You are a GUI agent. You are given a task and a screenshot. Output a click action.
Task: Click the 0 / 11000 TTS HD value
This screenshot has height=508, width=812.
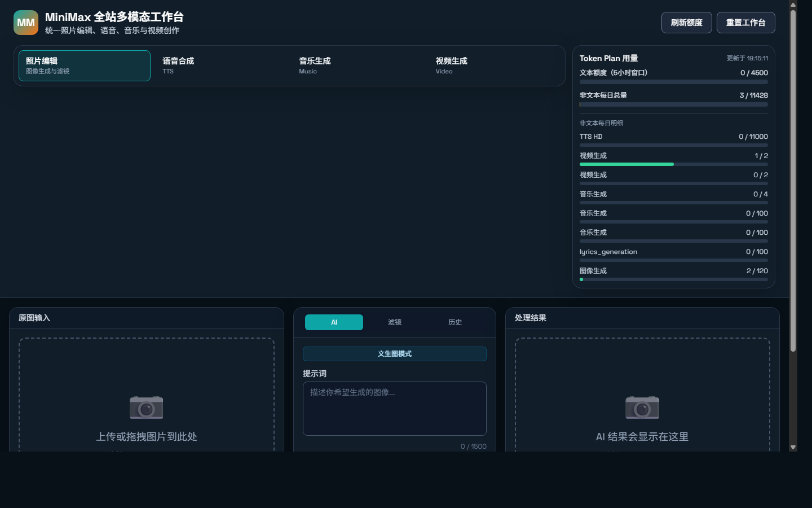click(x=753, y=137)
